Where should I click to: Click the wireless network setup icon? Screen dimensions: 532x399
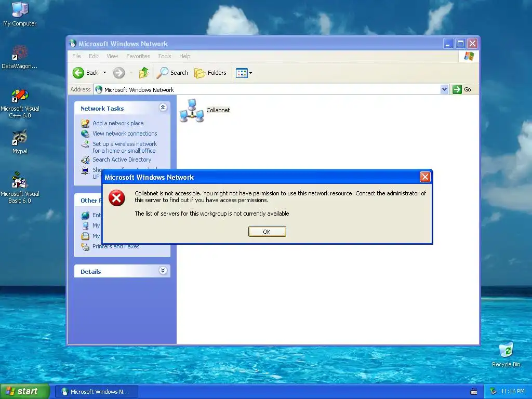point(85,144)
